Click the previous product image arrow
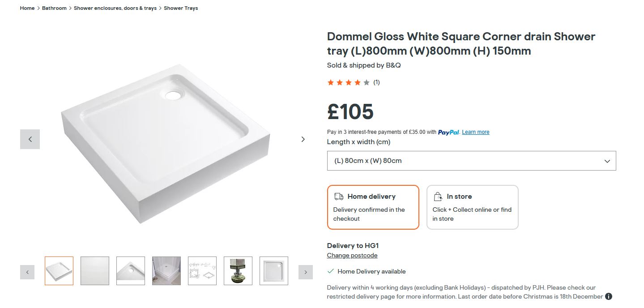The height and width of the screenshot is (308, 644). point(30,139)
